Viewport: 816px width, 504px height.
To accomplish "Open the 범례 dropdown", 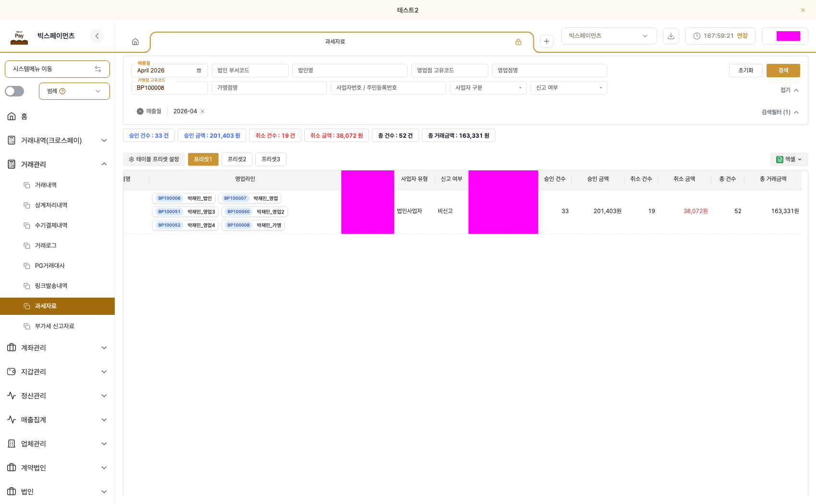I will point(74,91).
